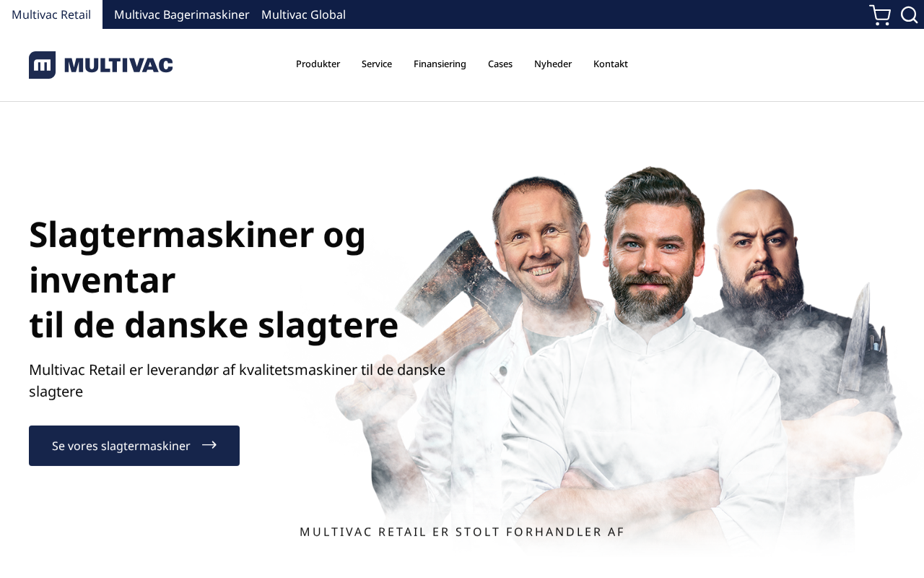Select the Multivac Retail tab

pos(51,14)
